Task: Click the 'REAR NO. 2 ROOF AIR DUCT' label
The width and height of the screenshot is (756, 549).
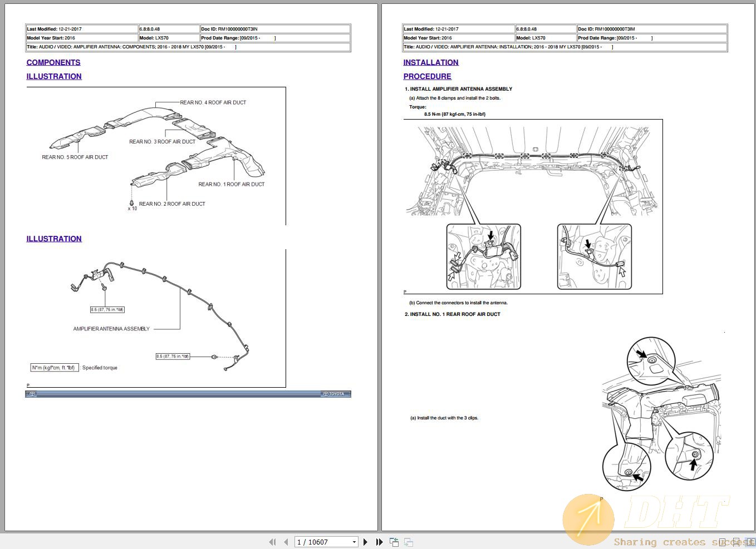Action: tap(172, 204)
